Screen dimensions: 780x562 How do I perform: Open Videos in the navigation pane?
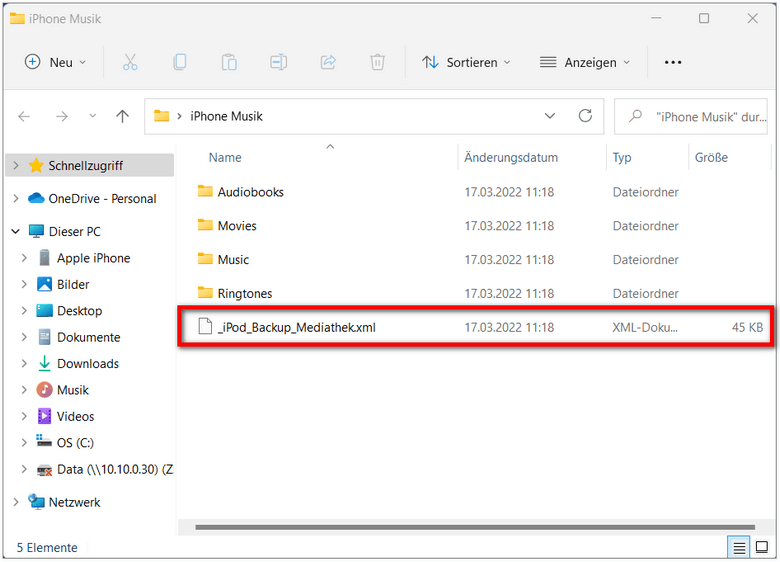coord(75,416)
